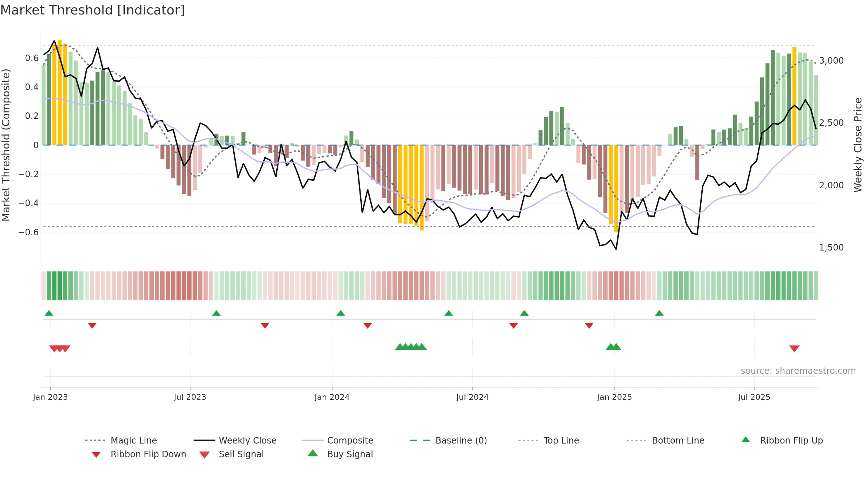The image size is (868, 488).
Task: Click the Ribbon Flip Up marker just after Jan 2024
Action: coord(341,313)
